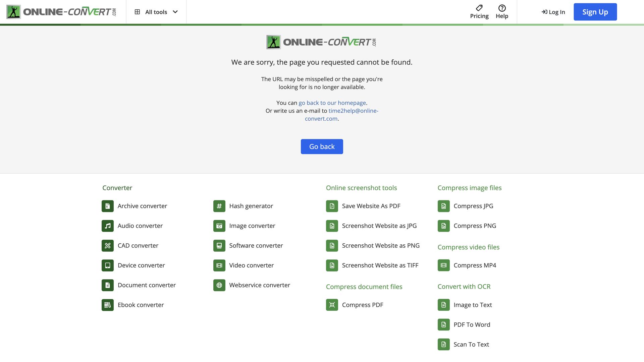Click Log In in the header
The image size is (644, 362).
click(x=553, y=12)
